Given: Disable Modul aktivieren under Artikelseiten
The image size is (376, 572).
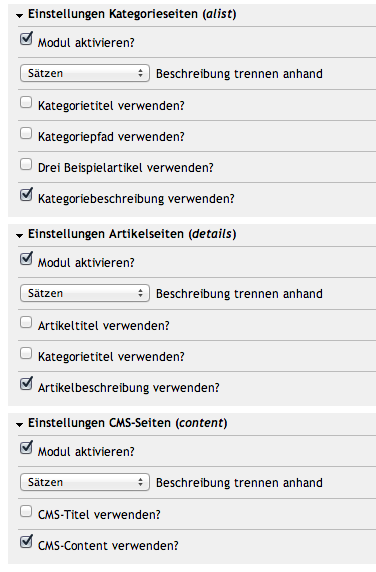Looking at the screenshot, I should [x=26, y=259].
